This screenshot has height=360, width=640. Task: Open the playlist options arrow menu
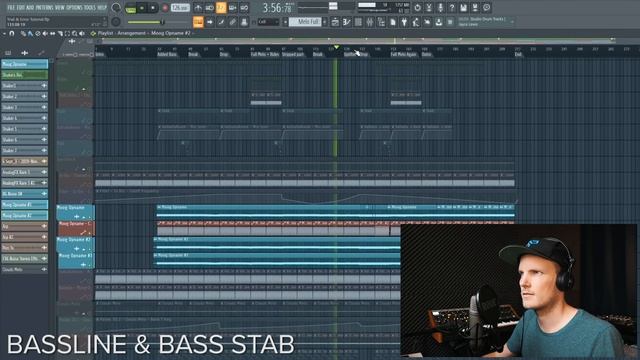4,33
